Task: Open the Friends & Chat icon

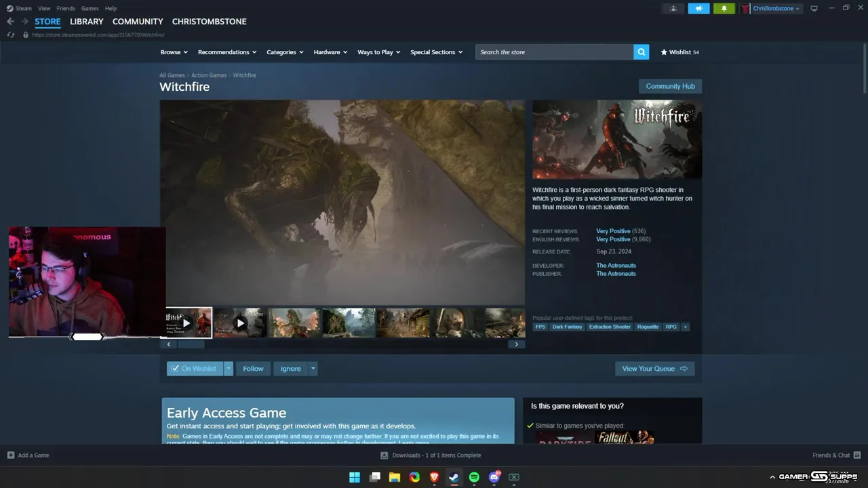Action: pos(857,455)
